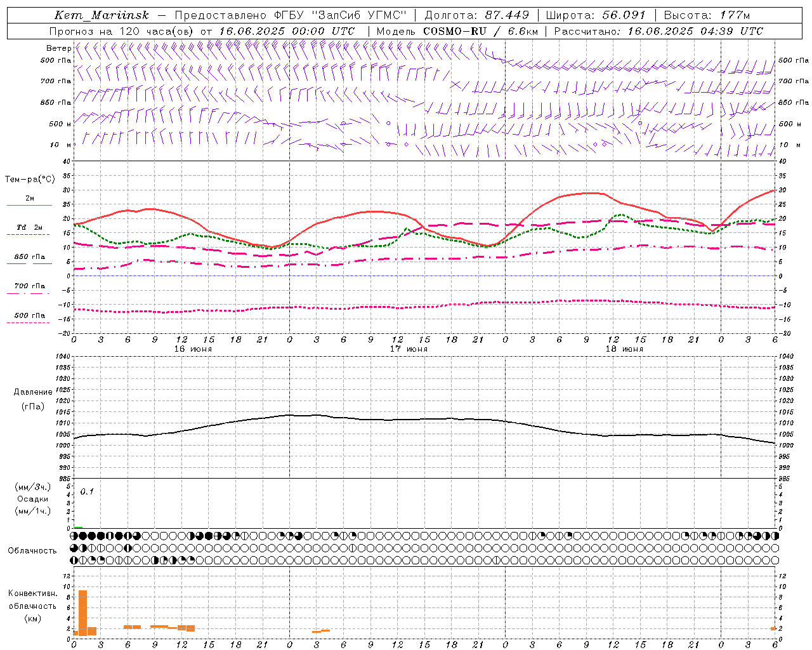Screen dimensions: 812x650
Task: Click the forecast start time 00:00 UTC
Action: [x=323, y=30]
